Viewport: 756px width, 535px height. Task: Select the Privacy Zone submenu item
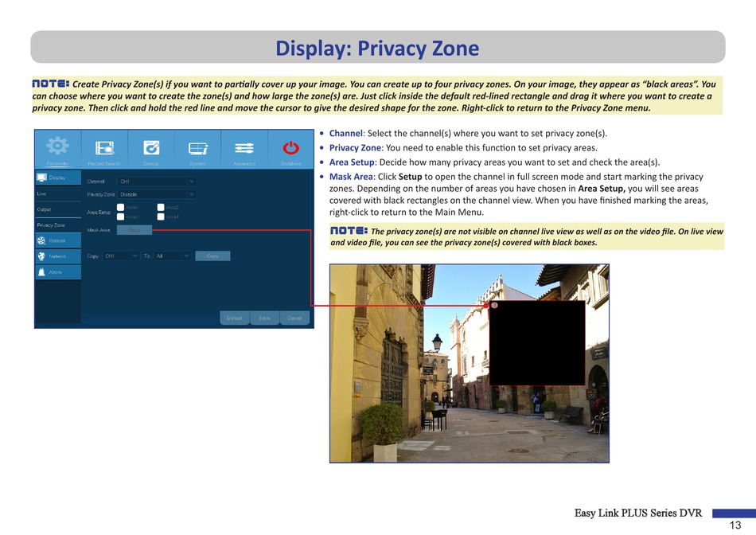coord(58,225)
